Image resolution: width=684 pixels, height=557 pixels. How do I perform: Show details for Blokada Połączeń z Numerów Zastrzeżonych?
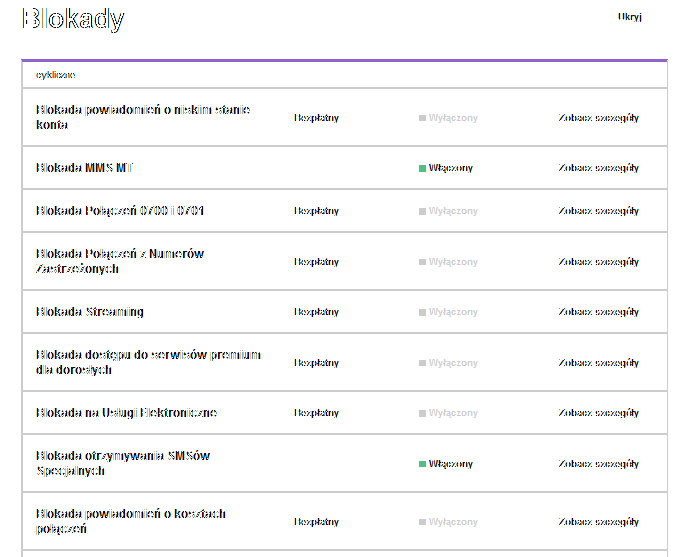598,262
